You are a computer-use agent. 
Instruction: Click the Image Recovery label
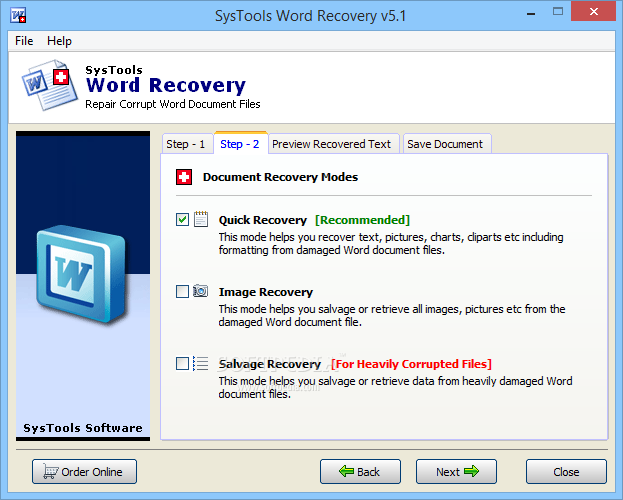click(x=266, y=292)
